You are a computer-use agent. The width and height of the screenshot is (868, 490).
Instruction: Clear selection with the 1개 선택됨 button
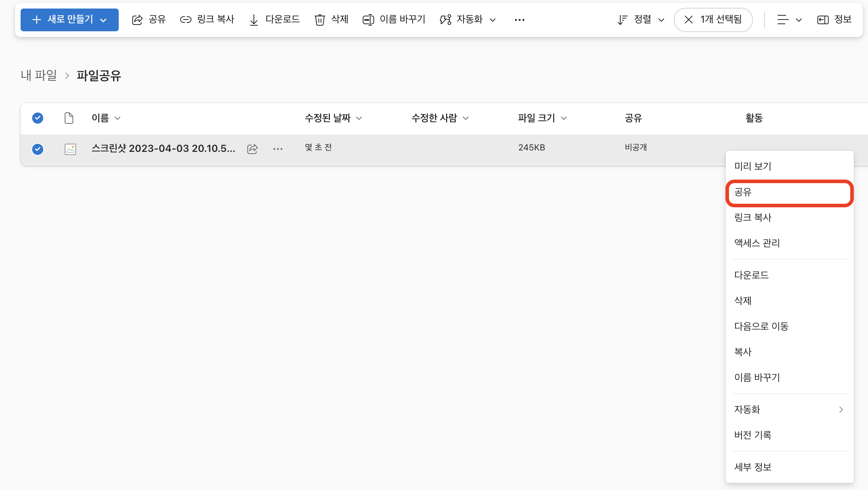click(713, 20)
